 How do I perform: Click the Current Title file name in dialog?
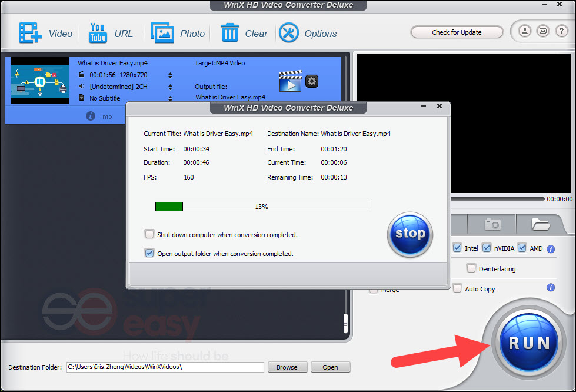click(x=218, y=134)
